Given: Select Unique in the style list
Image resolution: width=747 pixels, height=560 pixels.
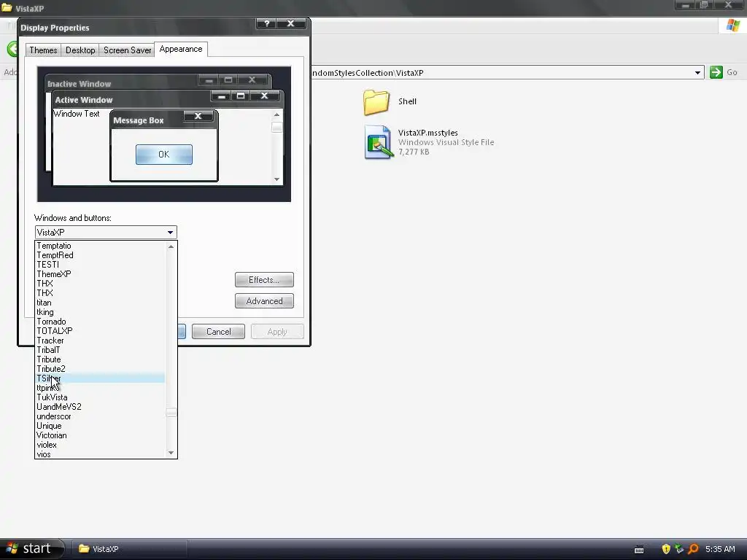Looking at the screenshot, I should click(x=101, y=426).
